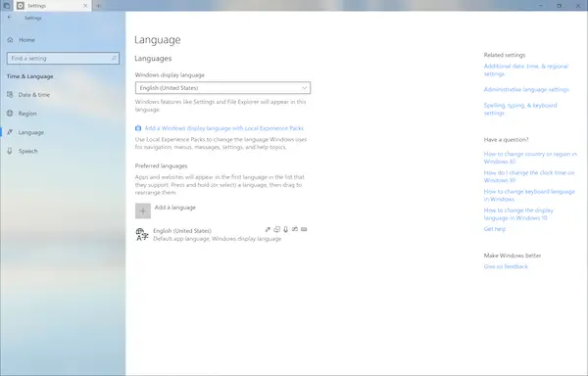Minimize the Settings window
Screen dimensions: 588x376
click(541, 6)
